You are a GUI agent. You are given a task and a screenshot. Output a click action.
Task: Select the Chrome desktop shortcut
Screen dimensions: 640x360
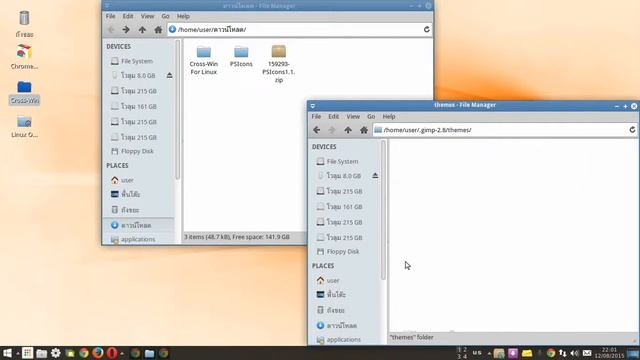coord(24,57)
